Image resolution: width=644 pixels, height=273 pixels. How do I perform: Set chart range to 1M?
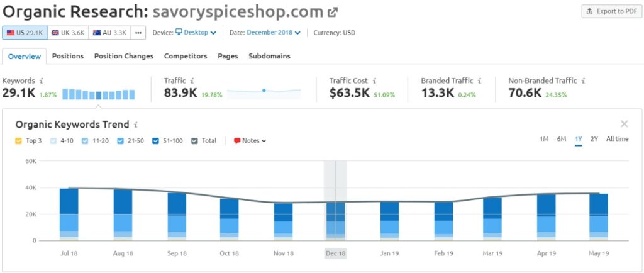(544, 139)
